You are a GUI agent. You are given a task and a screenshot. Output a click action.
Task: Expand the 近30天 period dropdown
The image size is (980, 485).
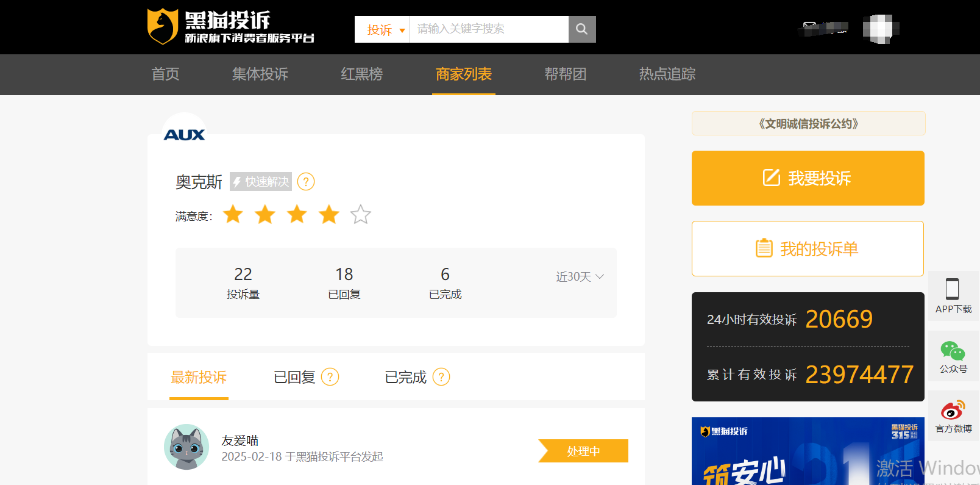580,277
